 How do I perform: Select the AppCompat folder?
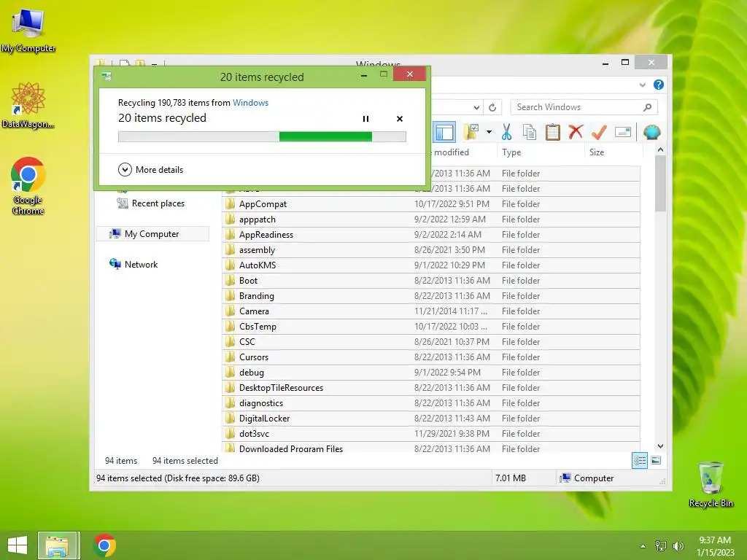click(x=431, y=204)
